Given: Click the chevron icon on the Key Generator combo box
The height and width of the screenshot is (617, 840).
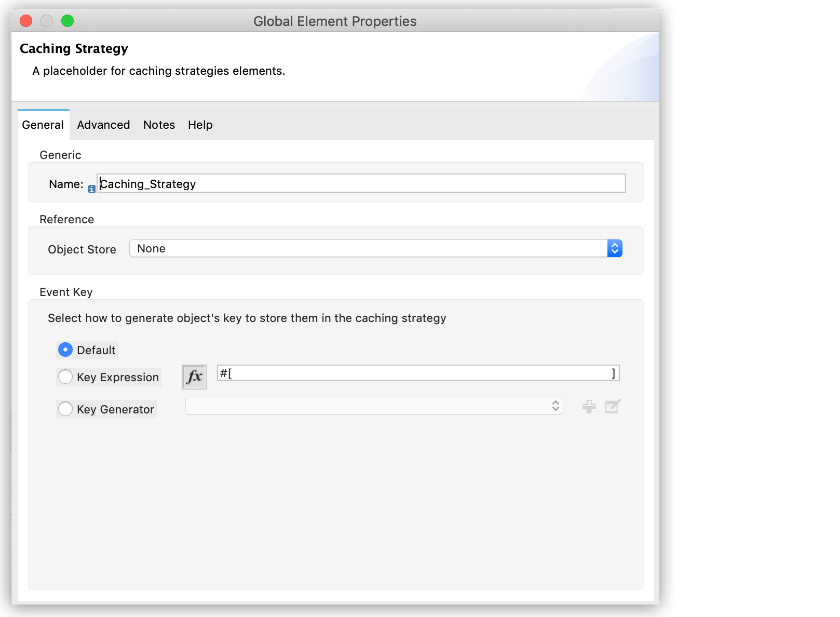Looking at the screenshot, I should tap(555, 406).
